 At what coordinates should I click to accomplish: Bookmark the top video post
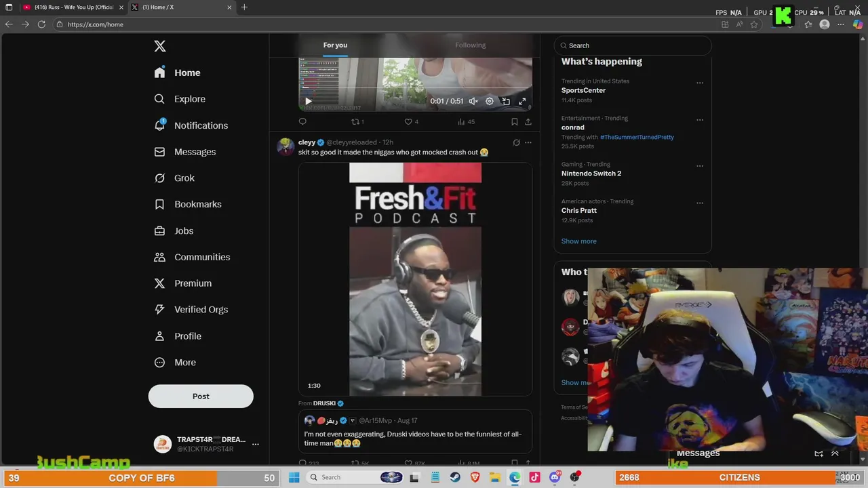coord(514,122)
